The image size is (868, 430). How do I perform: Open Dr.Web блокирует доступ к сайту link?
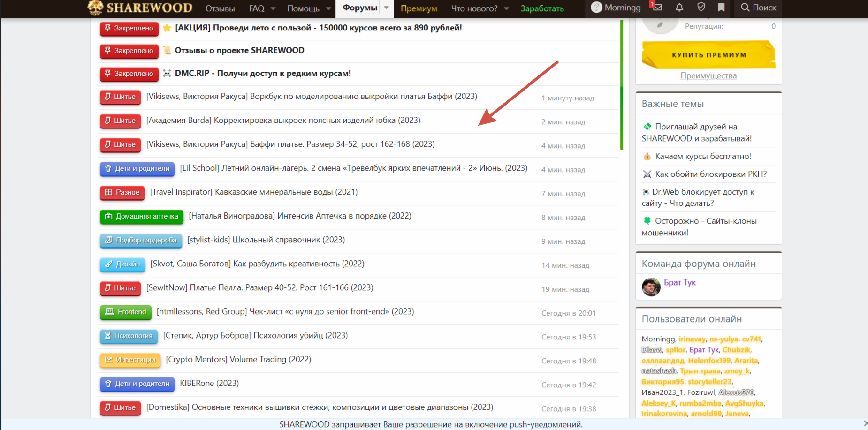pyautogui.click(x=698, y=198)
